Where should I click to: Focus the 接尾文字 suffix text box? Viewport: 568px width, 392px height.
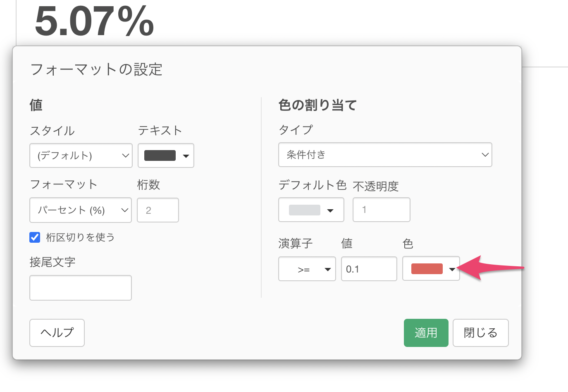pyautogui.click(x=81, y=288)
